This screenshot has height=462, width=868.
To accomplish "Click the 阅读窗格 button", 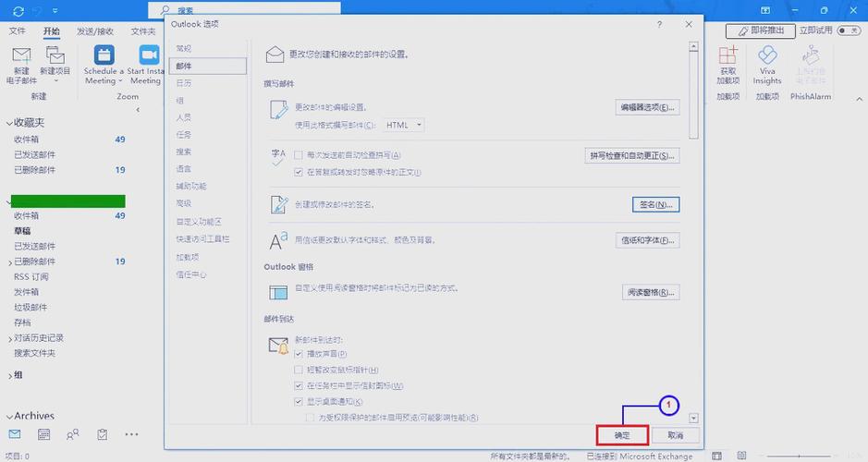I will pos(651,292).
